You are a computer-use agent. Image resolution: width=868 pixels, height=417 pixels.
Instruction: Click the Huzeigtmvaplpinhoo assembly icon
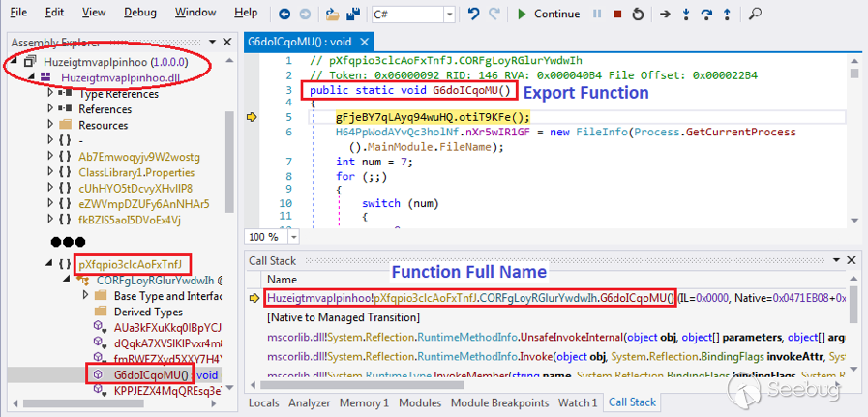31,61
